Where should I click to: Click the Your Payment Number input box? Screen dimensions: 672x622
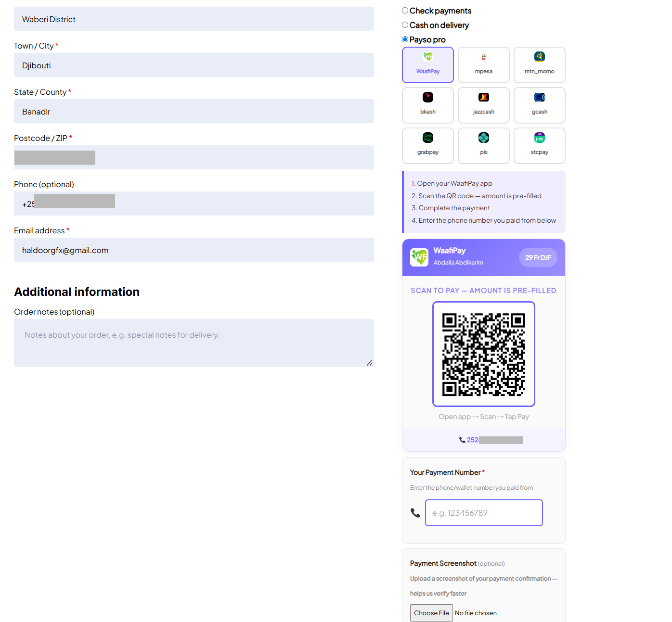click(483, 512)
